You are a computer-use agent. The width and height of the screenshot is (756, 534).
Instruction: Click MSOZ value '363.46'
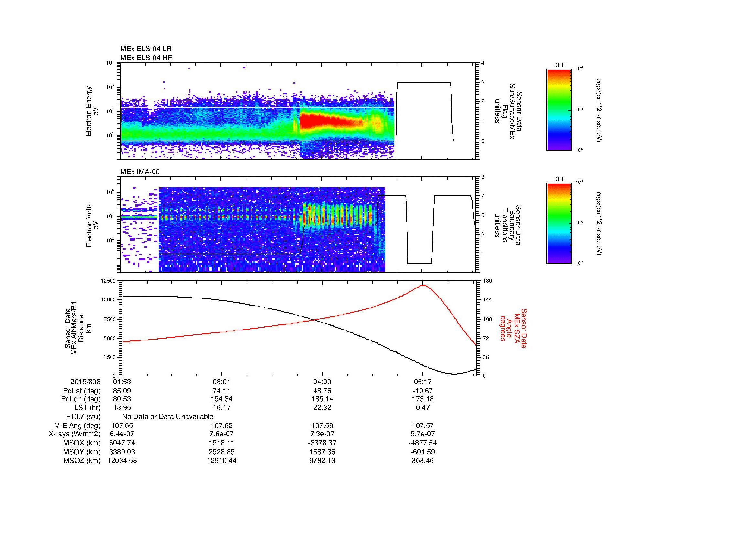tap(423, 461)
